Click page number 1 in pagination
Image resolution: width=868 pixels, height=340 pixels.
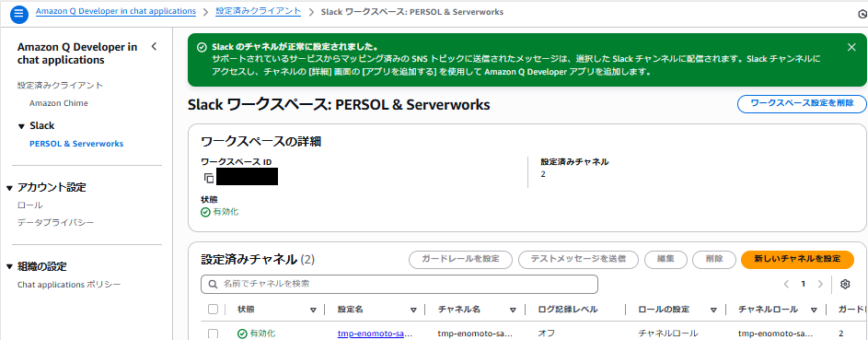coord(804,284)
